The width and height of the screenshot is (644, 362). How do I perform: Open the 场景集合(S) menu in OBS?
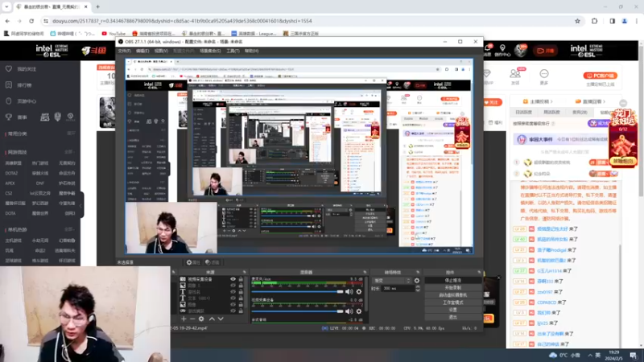[x=210, y=51]
